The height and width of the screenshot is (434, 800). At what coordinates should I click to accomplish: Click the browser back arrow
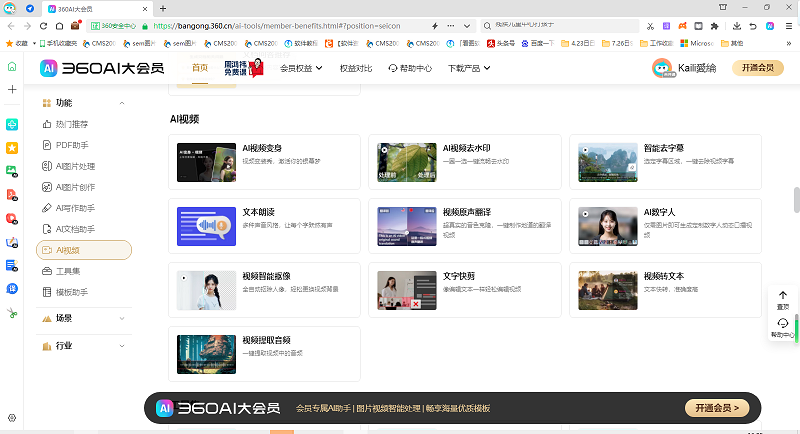pyautogui.click(x=11, y=26)
